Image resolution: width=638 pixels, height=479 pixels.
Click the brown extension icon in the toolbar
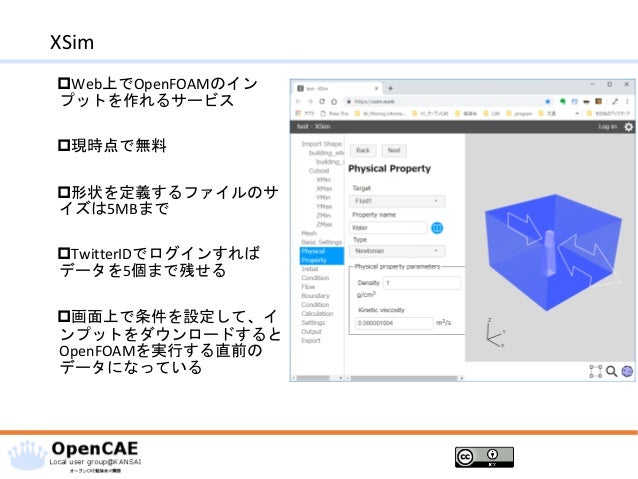(x=599, y=101)
